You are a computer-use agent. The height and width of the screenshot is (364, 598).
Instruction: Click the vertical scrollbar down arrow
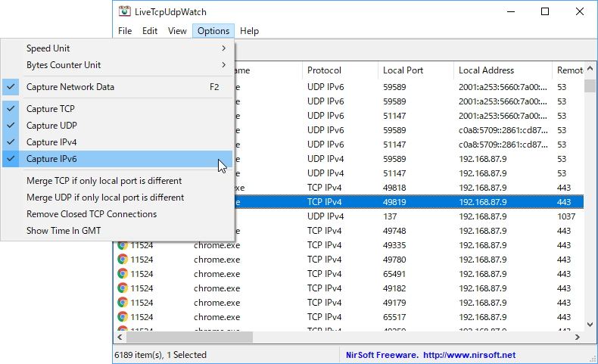(x=590, y=325)
